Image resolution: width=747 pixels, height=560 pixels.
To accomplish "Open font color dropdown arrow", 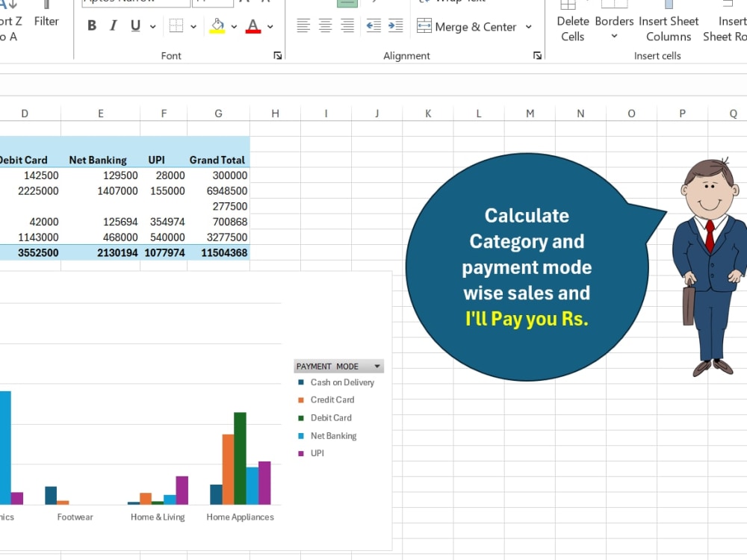I will tap(270, 27).
